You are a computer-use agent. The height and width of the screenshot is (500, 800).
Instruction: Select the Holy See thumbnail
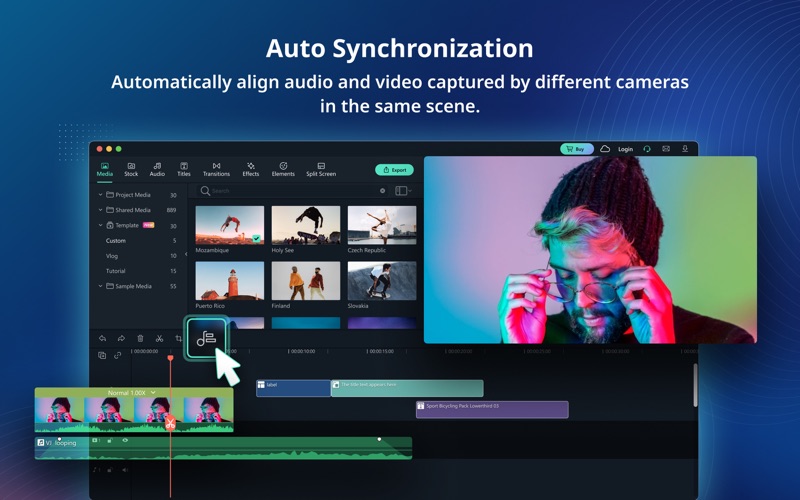[306, 225]
